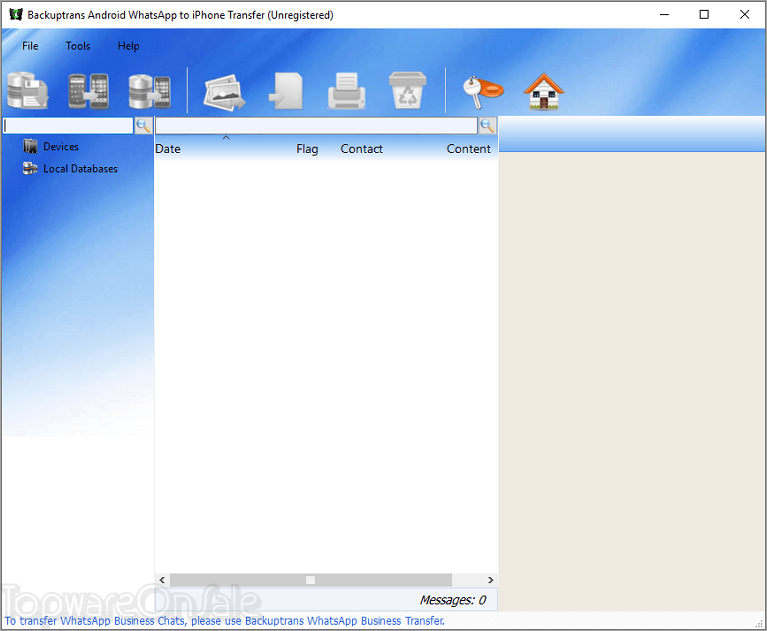
Task: Click the backup messages database icon
Action: [27, 91]
